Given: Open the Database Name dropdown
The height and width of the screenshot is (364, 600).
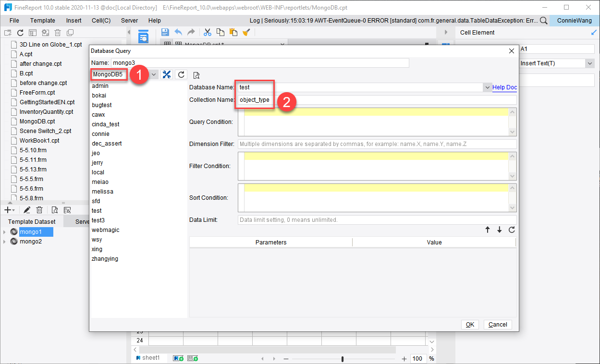Looking at the screenshot, I should 488,87.
